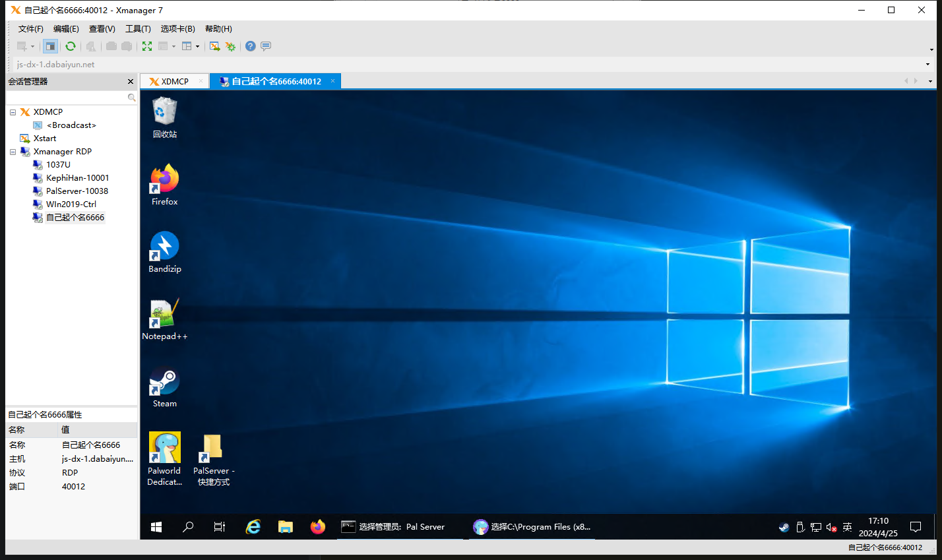Select Xstart in the session tree
Viewport: 942px width, 560px height.
coord(45,139)
